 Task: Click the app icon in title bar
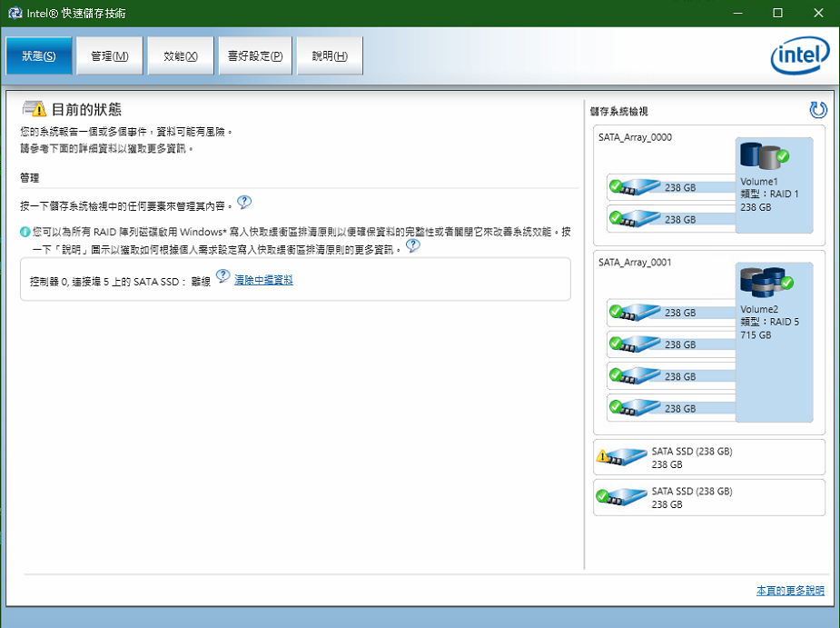pyautogui.click(x=15, y=13)
